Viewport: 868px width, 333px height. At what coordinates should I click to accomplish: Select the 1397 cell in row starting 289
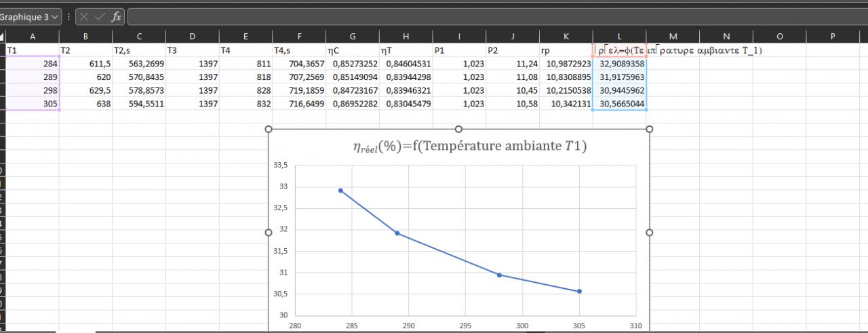pyautogui.click(x=193, y=77)
